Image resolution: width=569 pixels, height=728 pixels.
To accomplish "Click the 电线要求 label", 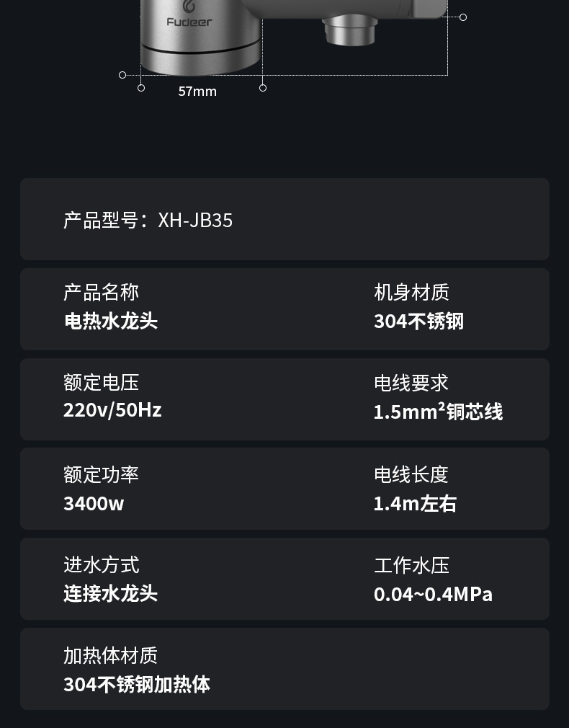I will (x=411, y=383).
